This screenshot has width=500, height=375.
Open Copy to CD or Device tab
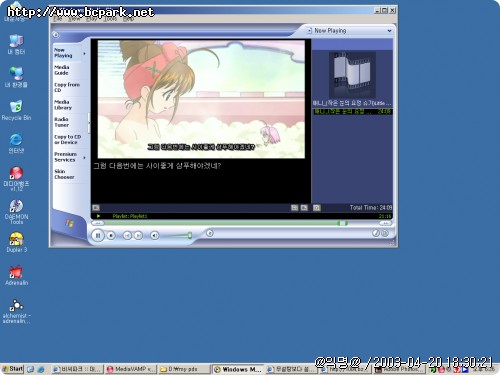pyautogui.click(x=68, y=139)
